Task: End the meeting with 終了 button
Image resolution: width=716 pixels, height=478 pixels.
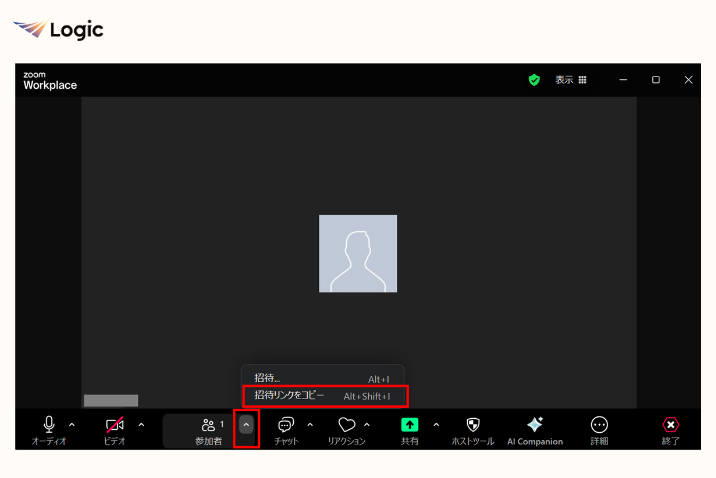Action: click(671, 427)
